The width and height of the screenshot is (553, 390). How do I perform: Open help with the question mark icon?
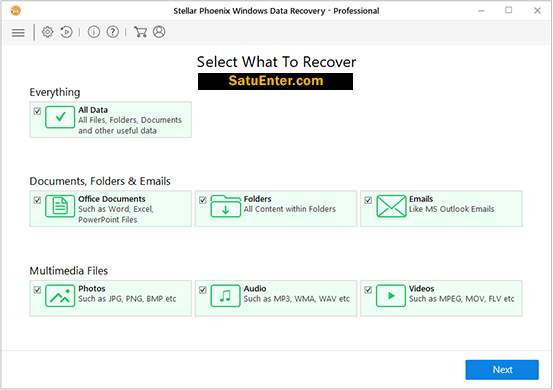(113, 32)
